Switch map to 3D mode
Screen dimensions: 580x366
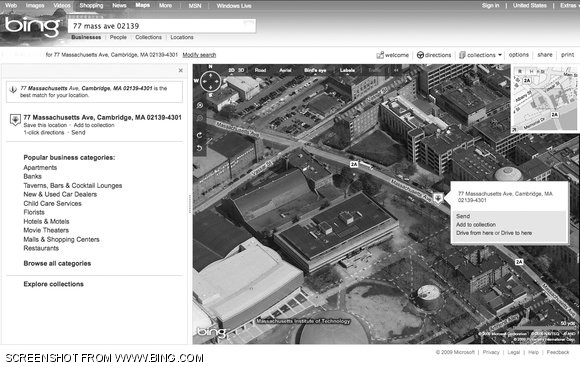click(x=241, y=70)
